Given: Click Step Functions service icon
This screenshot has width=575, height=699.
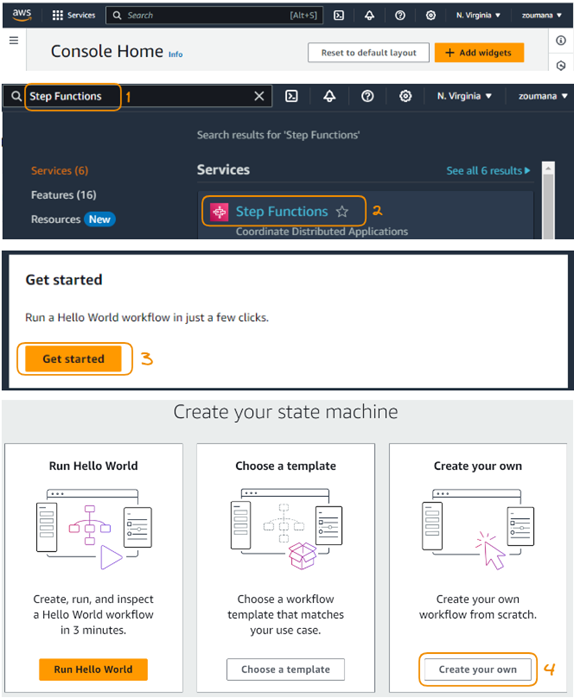Looking at the screenshot, I should tap(219, 212).
